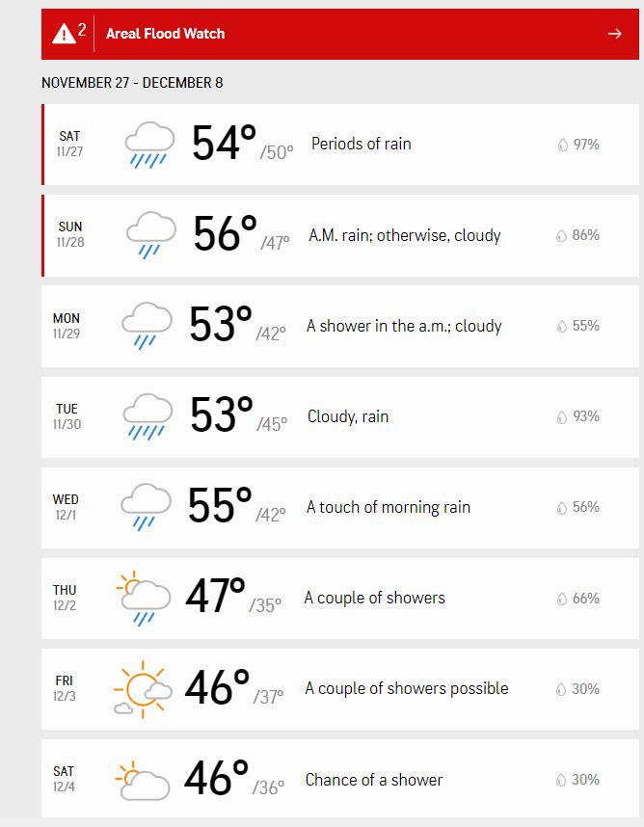The image size is (644, 827).
Task: Click the rain cloud icon for Saturday 11/27
Action: coord(149,145)
